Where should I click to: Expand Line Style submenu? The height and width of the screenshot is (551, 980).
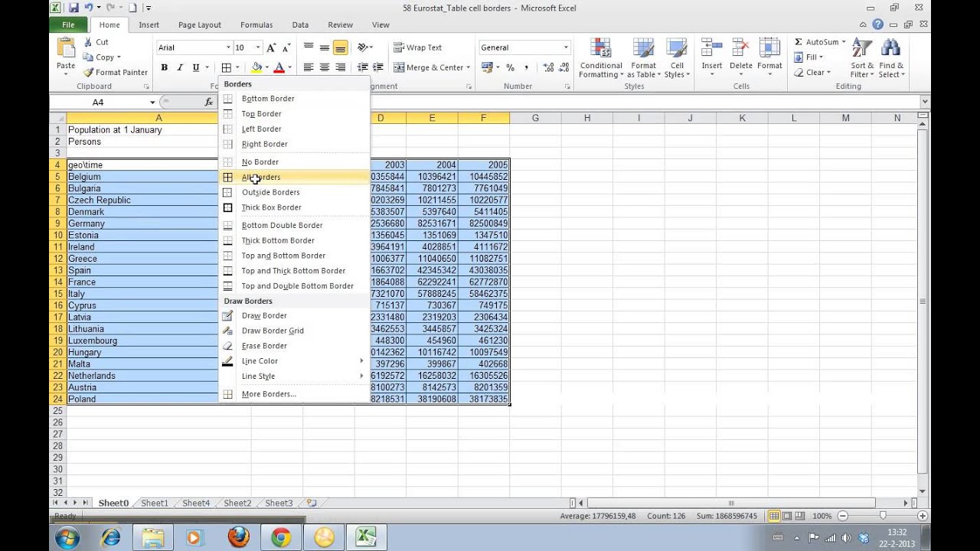click(x=293, y=376)
